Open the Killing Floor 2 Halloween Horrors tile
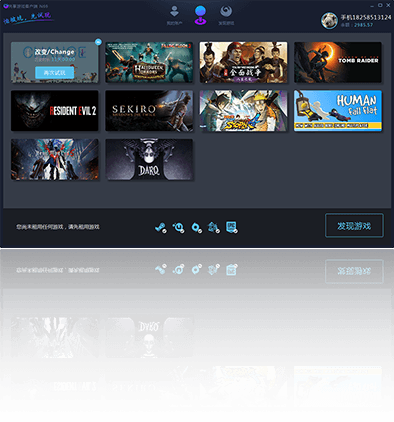This screenshot has height=422, width=394. 149,62
